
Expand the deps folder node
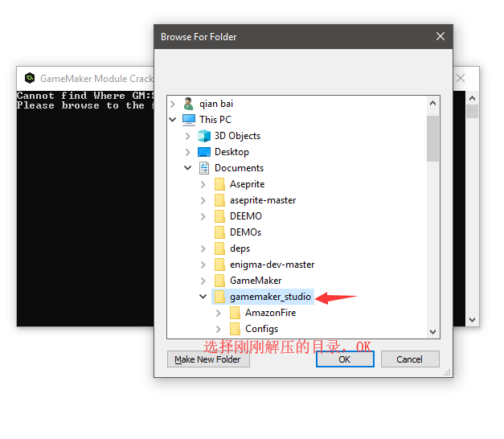click(x=203, y=248)
